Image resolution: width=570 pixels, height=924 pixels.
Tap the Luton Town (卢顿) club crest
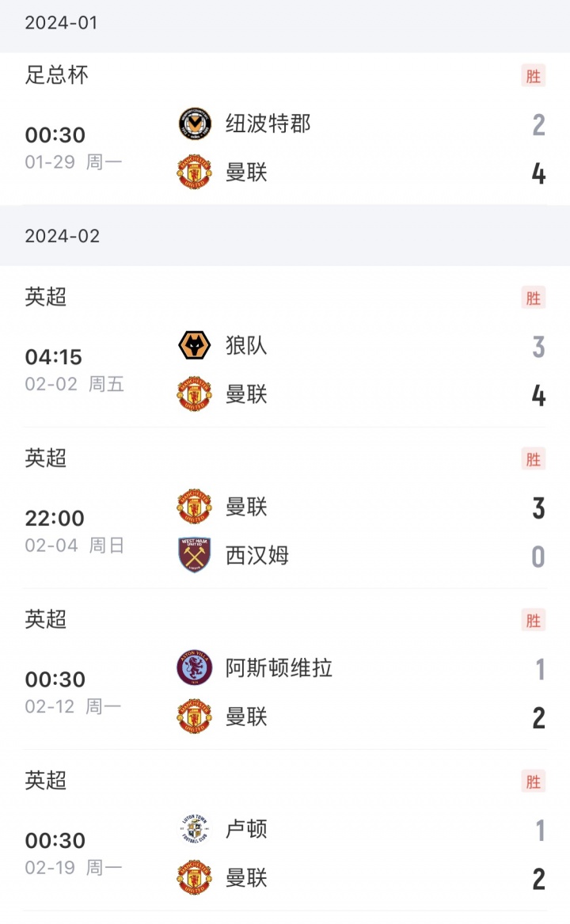tap(194, 829)
